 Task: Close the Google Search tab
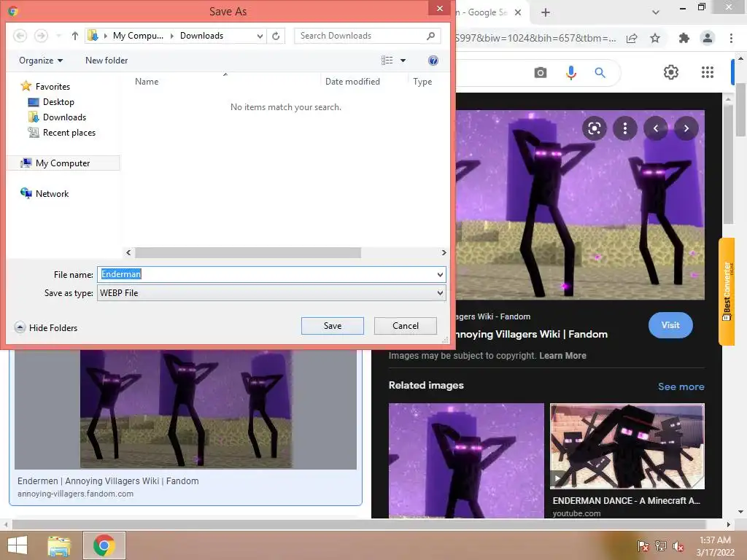pos(518,12)
